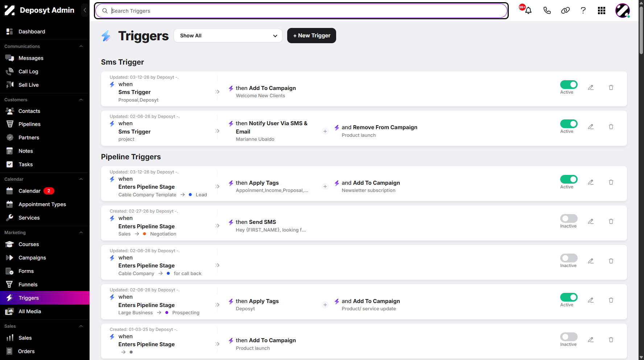Collapse the sidebar with the arrow button
644x360 pixels.
[85, 10]
